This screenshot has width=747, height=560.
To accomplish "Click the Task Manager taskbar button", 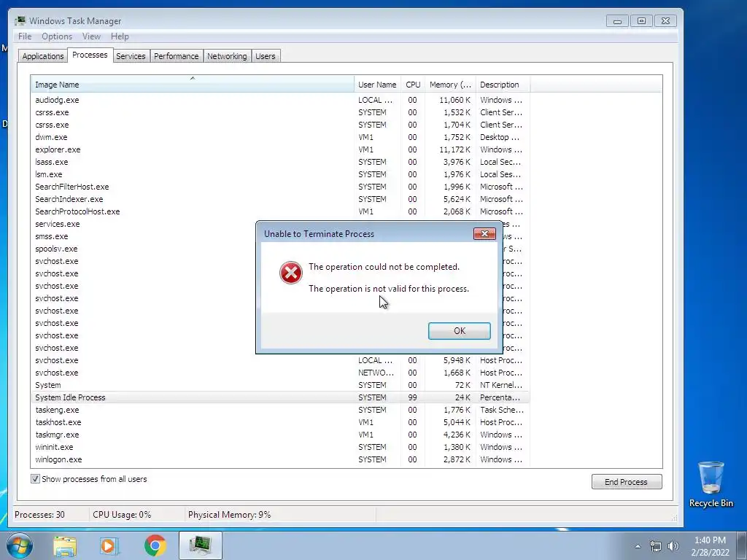I will tap(201, 545).
